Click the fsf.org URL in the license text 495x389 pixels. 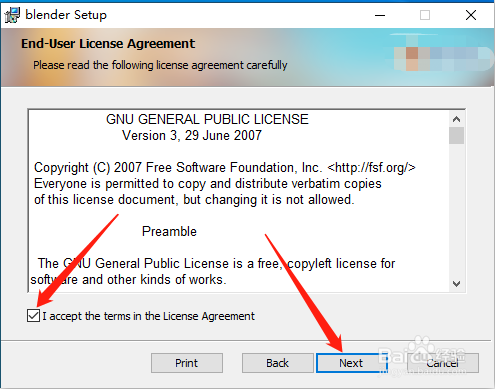(372, 167)
